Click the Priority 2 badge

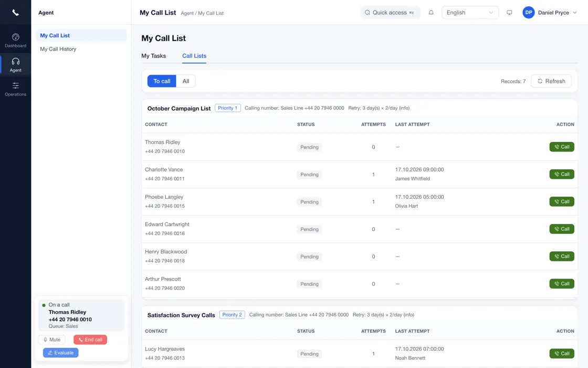point(232,315)
